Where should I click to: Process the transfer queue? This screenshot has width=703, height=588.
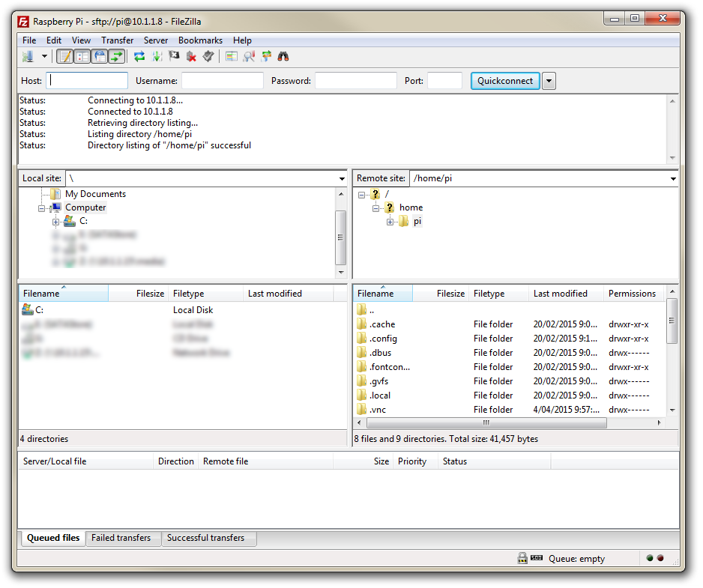[158, 56]
